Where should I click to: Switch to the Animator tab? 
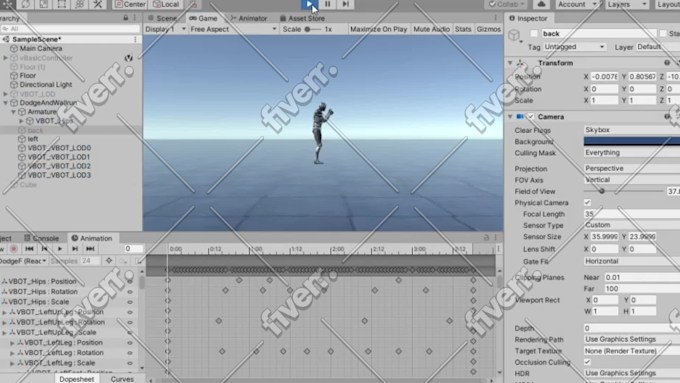[x=248, y=18]
